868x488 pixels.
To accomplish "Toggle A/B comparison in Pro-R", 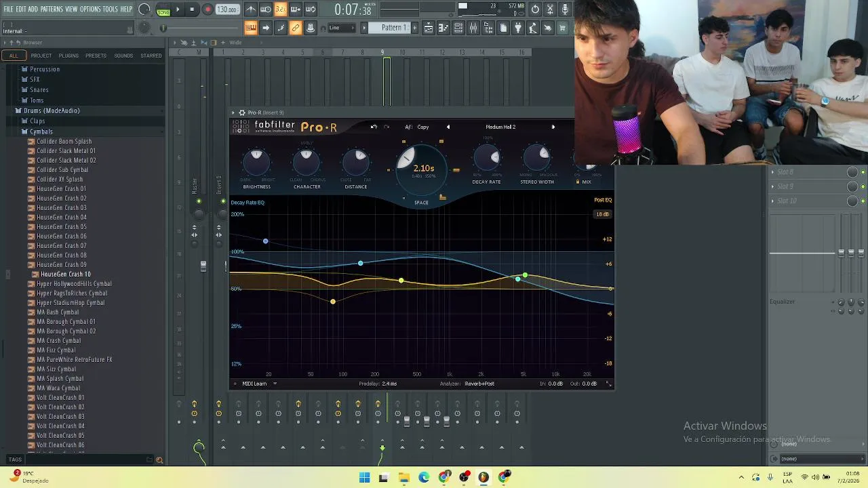I will coord(408,127).
